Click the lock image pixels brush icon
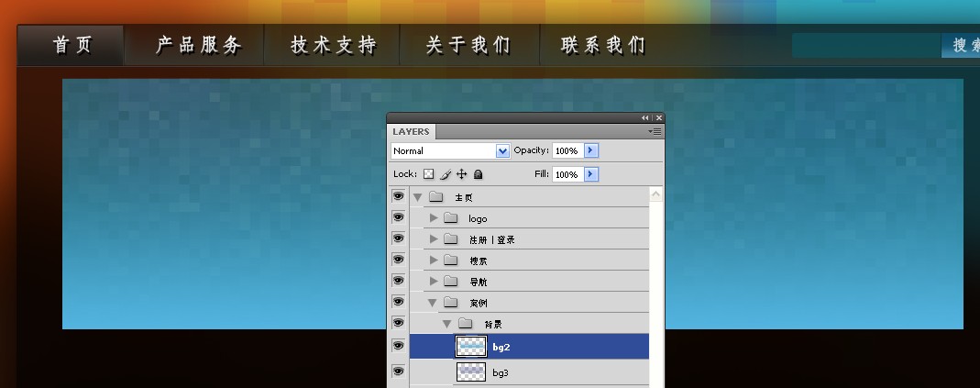The width and height of the screenshot is (980, 388). coord(445,174)
